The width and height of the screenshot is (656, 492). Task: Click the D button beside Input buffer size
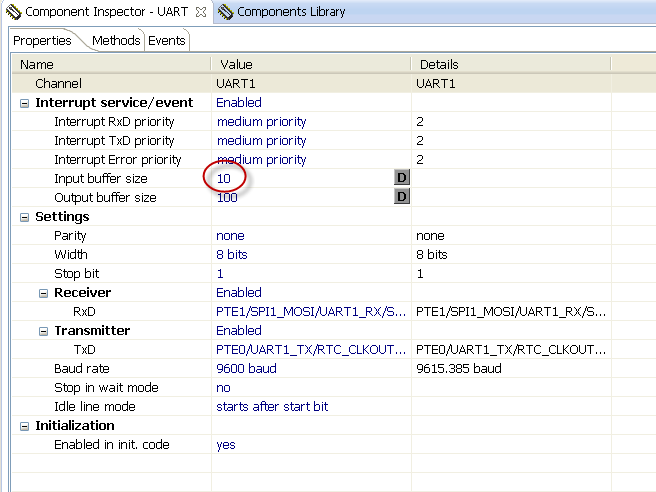(401, 178)
